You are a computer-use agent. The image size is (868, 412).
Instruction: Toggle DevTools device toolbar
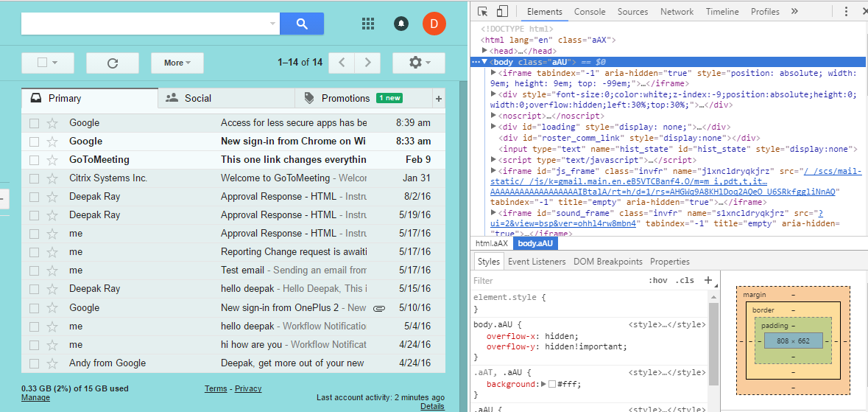coord(502,12)
